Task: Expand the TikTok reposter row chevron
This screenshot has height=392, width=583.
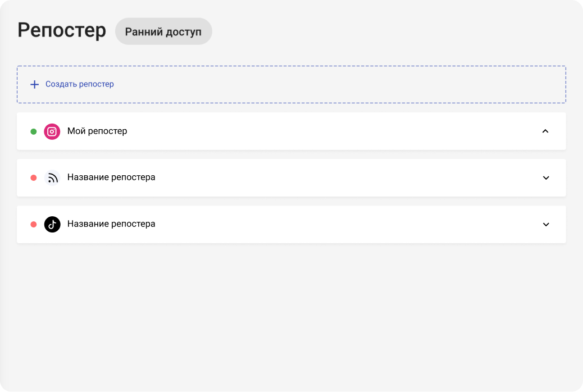Action: 545,225
